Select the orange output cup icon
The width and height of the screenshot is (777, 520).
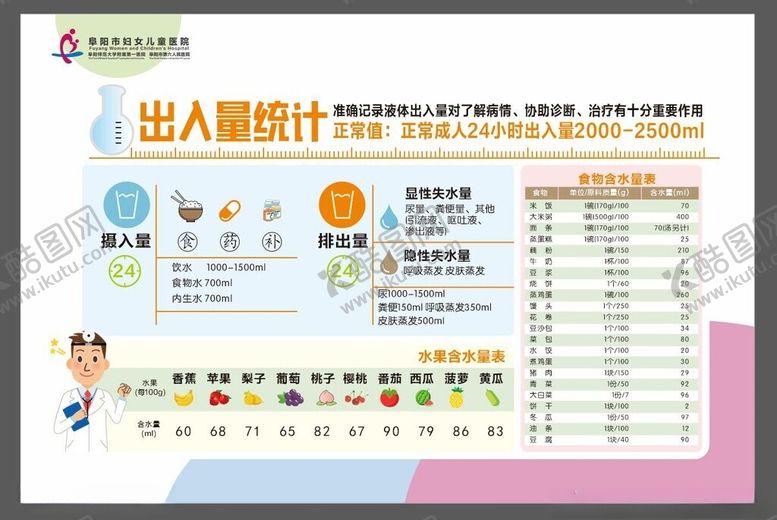342,205
